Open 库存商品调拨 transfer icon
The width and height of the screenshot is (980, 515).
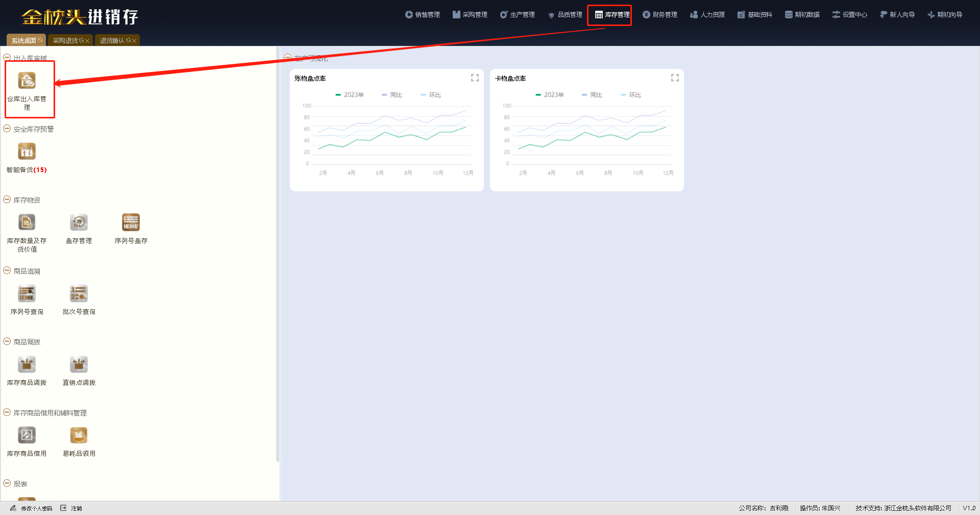27,364
